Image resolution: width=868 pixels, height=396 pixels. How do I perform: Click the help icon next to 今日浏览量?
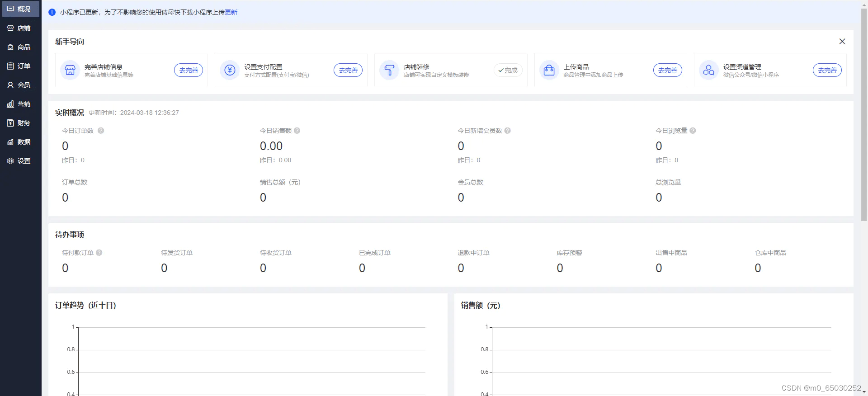click(x=693, y=131)
